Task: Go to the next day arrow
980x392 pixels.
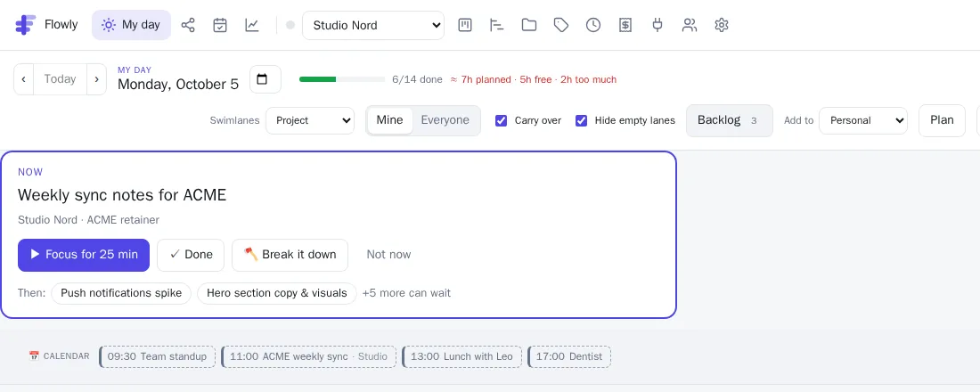Action: tap(96, 79)
